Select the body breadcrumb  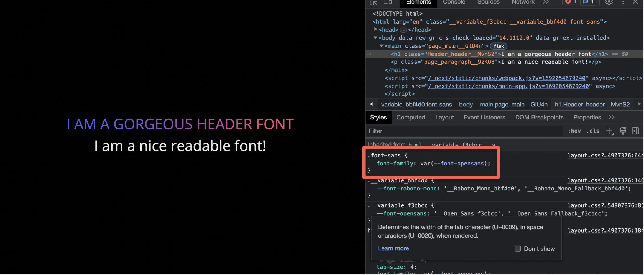466,105
